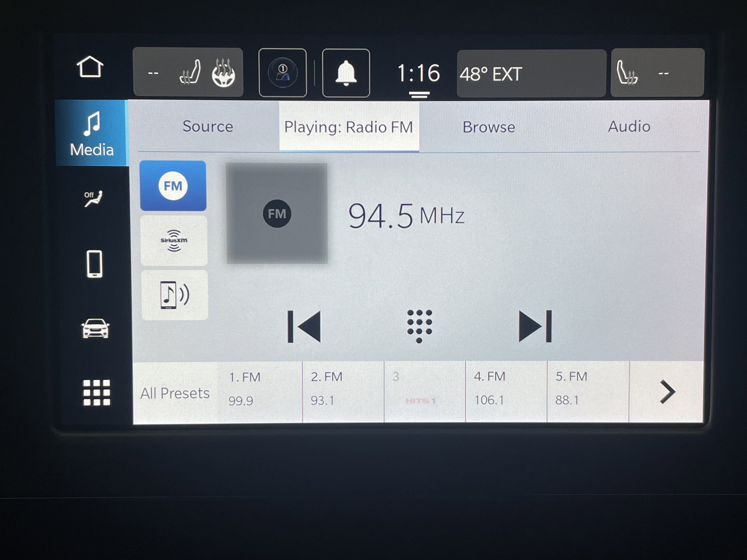
Task: Pull down the handle under the clock
Action: click(x=419, y=95)
